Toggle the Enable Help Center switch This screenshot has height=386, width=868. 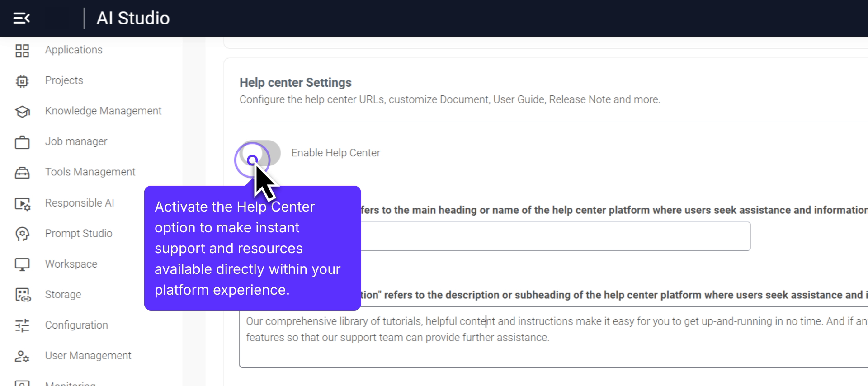pos(259,153)
